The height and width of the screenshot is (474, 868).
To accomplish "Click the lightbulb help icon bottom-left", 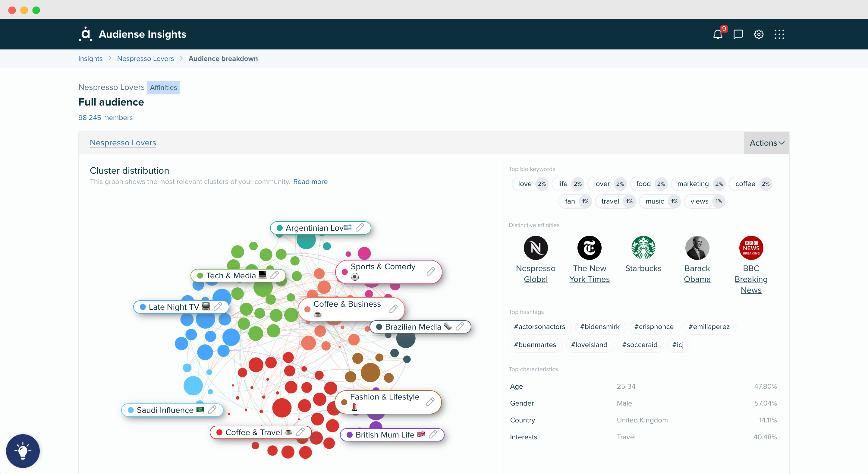I will (x=23, y=450).
